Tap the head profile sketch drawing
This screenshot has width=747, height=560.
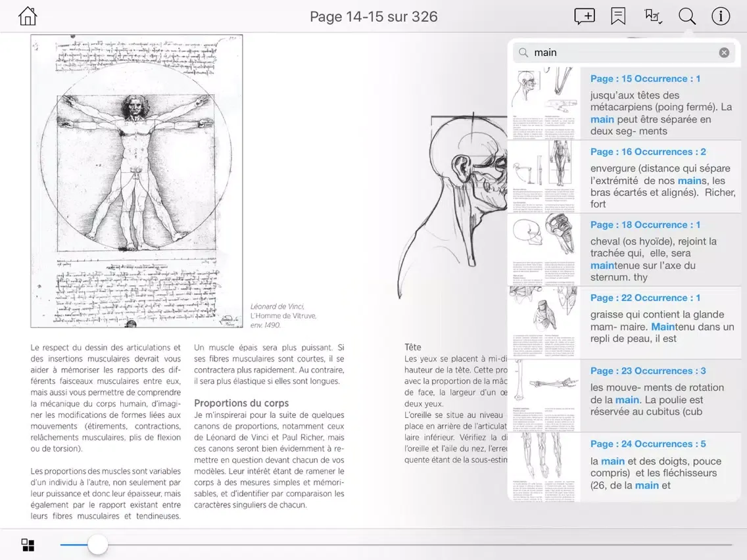pyautogui.click(x=452, y=205)
